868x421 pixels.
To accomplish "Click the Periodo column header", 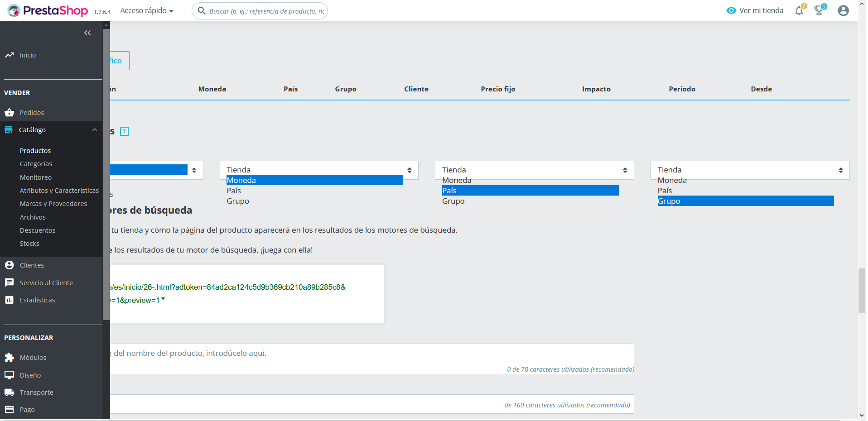I will pyautogui.click(x=682, y=89).
